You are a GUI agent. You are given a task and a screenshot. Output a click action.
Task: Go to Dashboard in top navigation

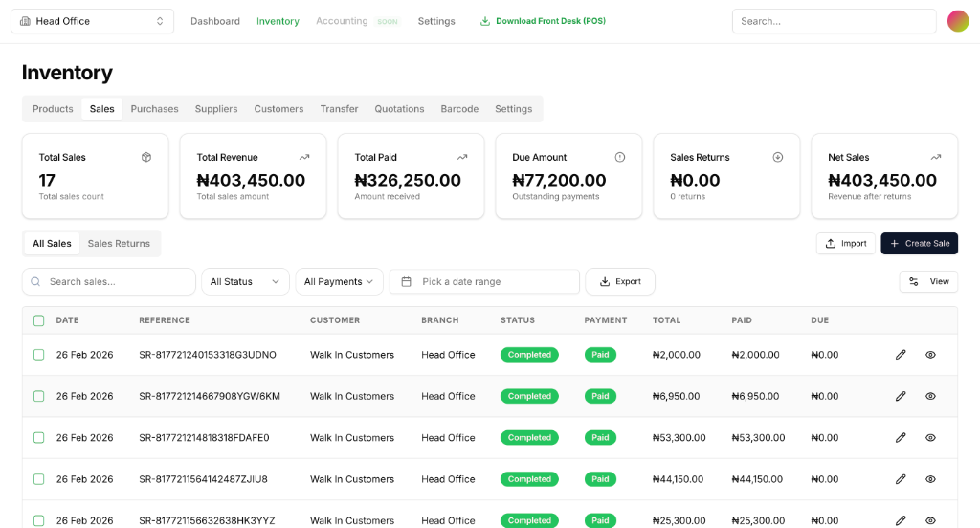coord(215,21)
